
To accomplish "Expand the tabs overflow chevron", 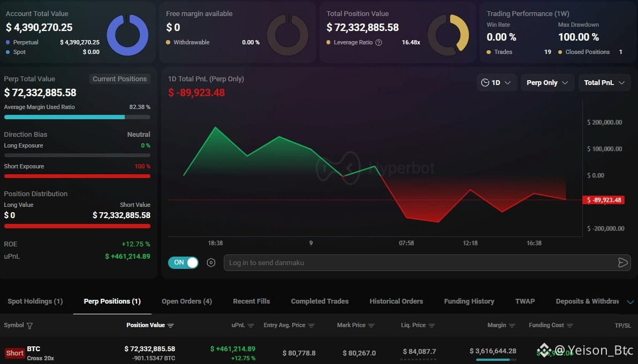I will click(x=631, y=302).
